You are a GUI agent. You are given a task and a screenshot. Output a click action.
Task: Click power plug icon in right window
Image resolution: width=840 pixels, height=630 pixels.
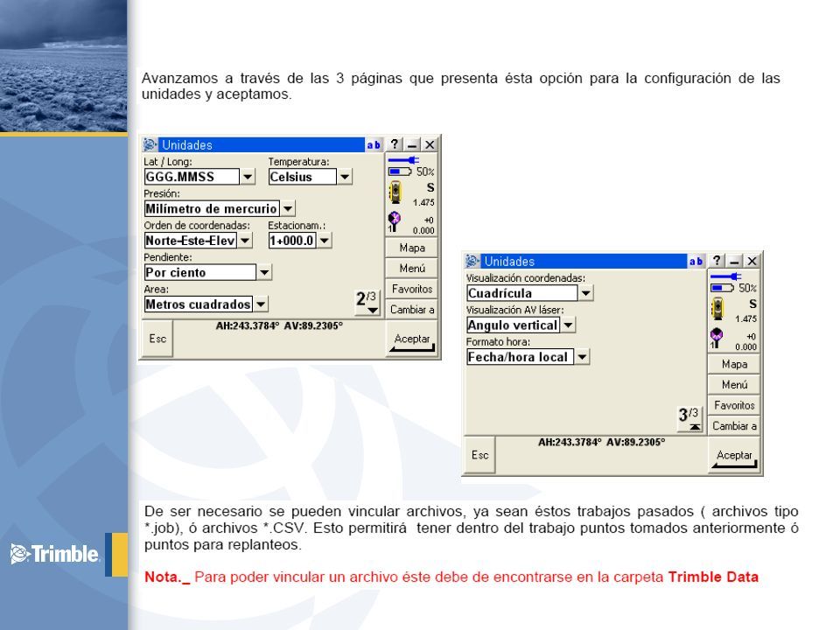pos(726,276)
